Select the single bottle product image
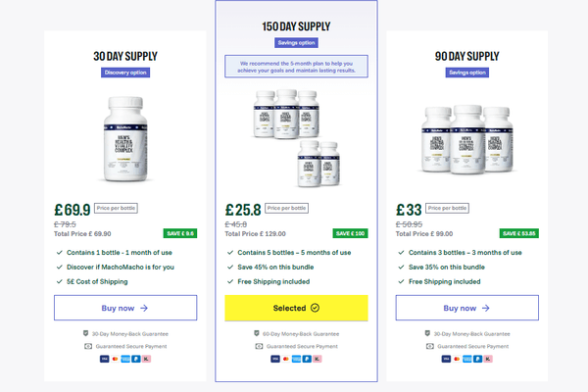The width and height of the screenshot is (588, 392). coord(124,139)
